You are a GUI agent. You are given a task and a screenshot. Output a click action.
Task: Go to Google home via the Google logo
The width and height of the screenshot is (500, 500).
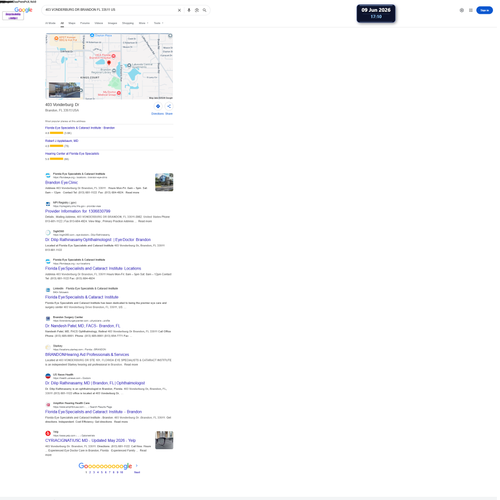pyautogui.click(x=23, y=10)
